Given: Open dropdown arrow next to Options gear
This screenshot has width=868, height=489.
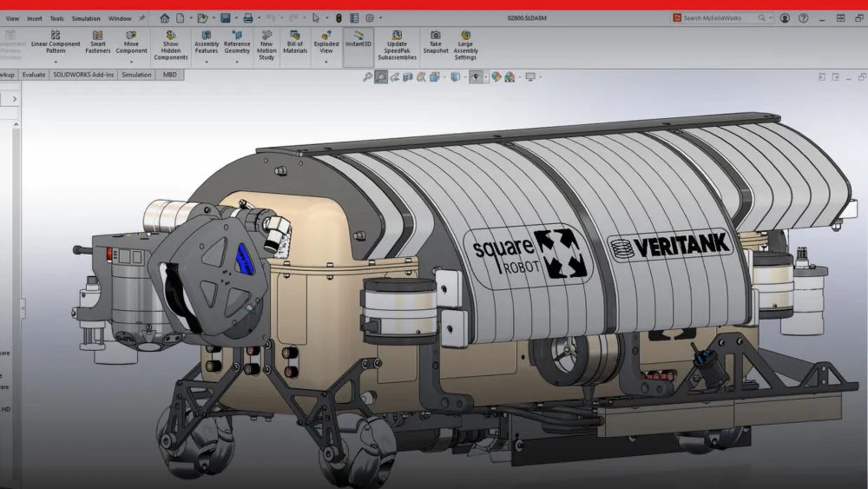Looking at the screenshot, I should click(381, 18).
